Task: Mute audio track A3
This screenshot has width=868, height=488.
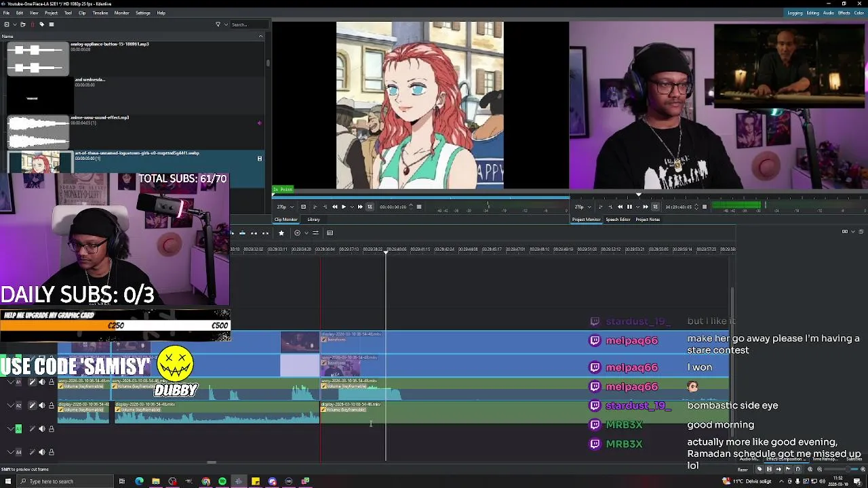Action: pos(42,429)
